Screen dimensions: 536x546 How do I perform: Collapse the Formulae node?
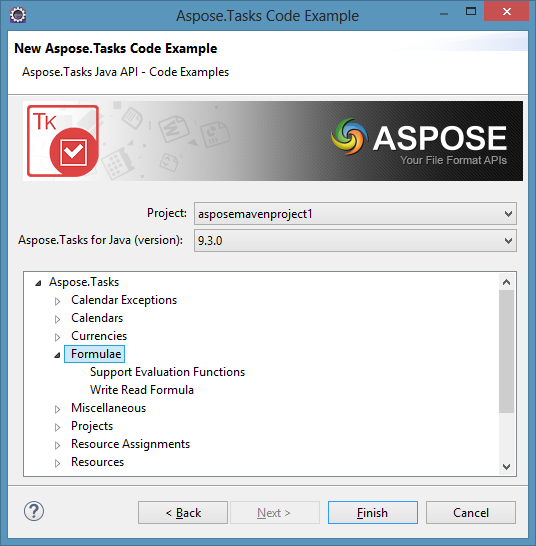[57, 355]
